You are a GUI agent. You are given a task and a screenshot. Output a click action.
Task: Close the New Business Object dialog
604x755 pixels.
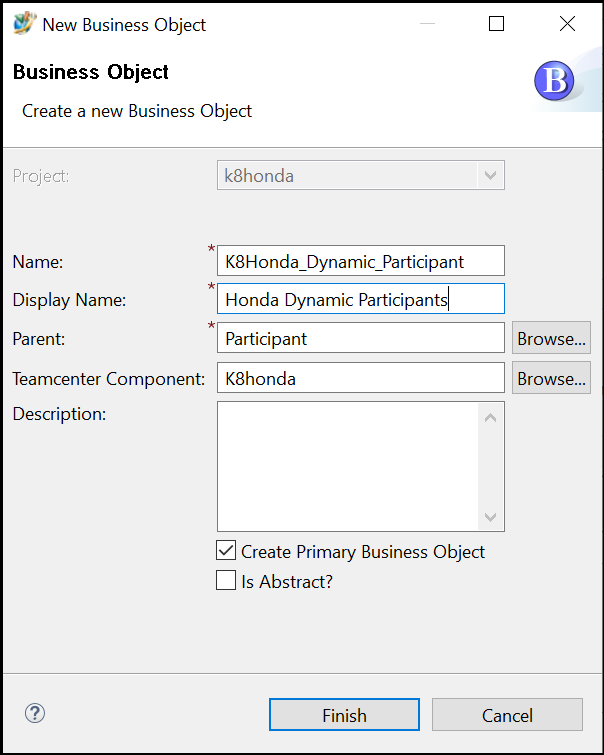coord(567,24)
